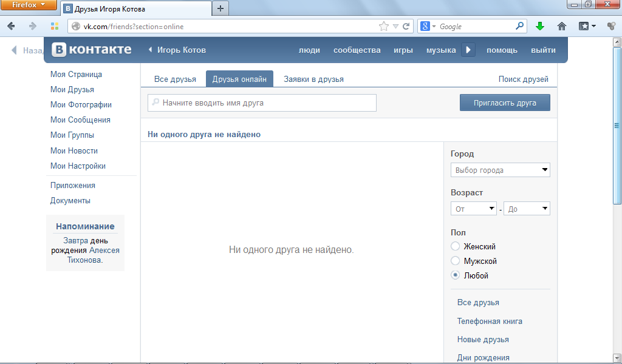Expand the Выбор города dropdown
Image resolution: width=622 pixels, height=364 pixels.
500,170
